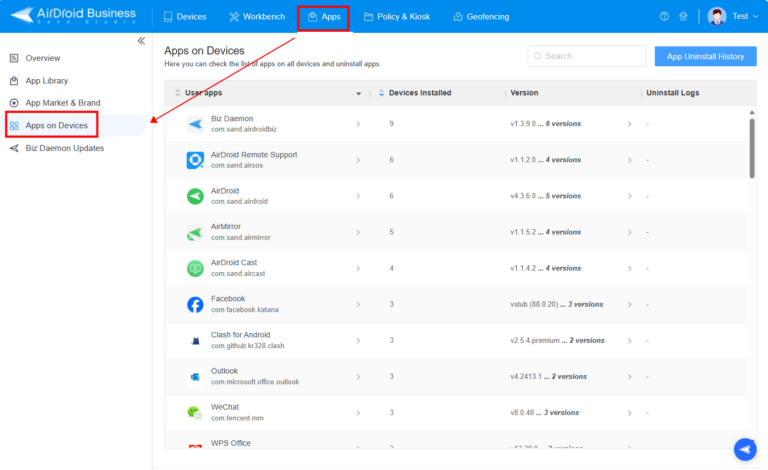This screenshot has height=470, width=768.
Task: Sort by Devices Installed column
Action: coord(381,93)
